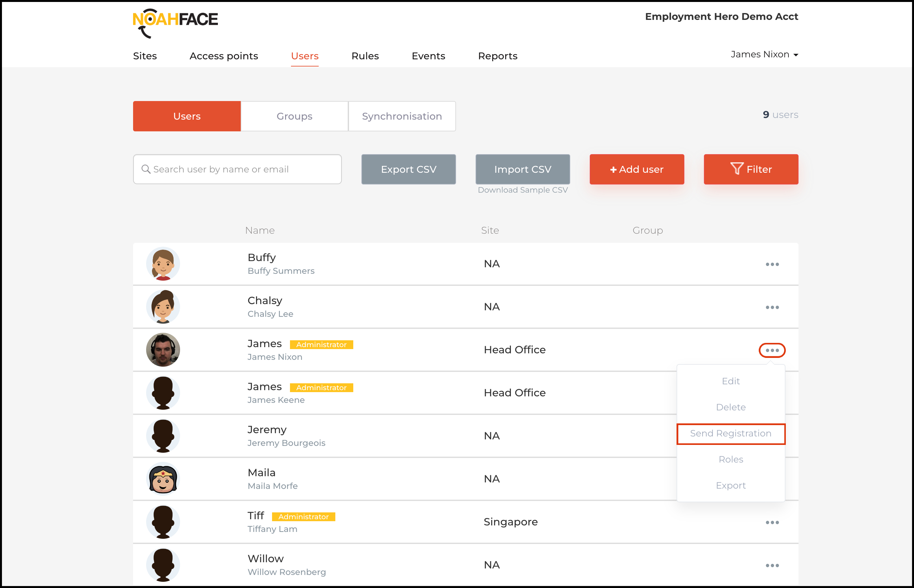
Task: Switch to the Groups tab
Action: coord(294,116)
